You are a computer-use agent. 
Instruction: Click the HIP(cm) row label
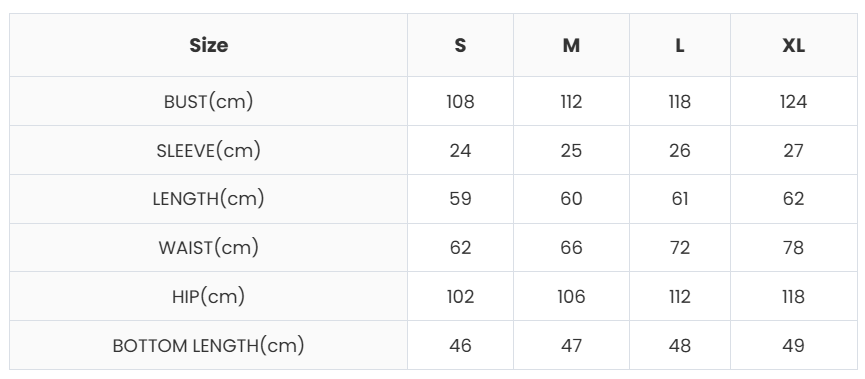point(209,296)
